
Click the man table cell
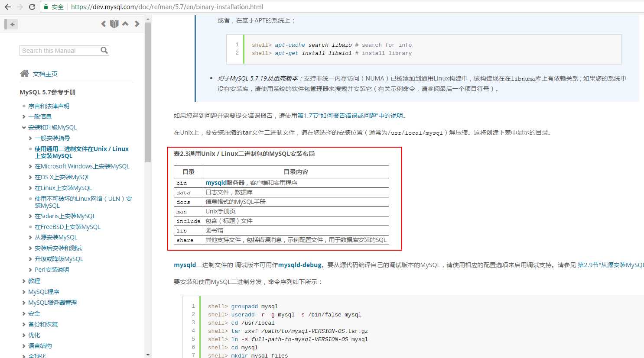pyautogui.click(x=189, y=211)
